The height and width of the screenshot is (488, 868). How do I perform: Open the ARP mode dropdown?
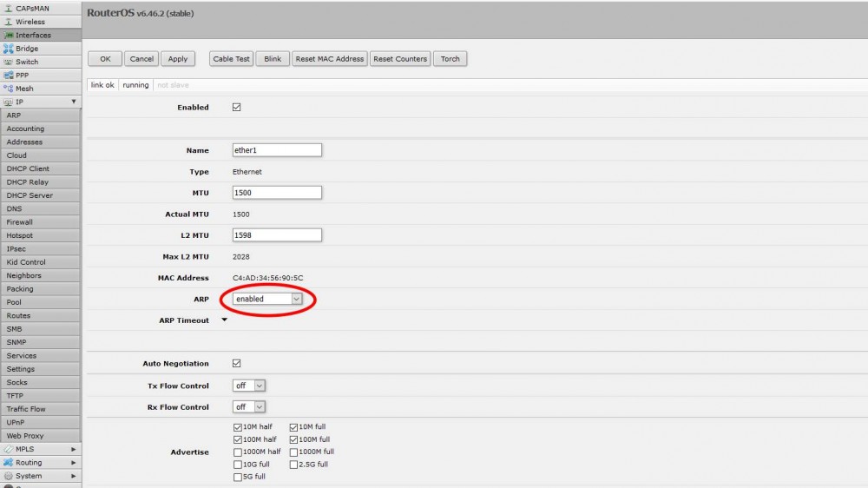point(267,299)
